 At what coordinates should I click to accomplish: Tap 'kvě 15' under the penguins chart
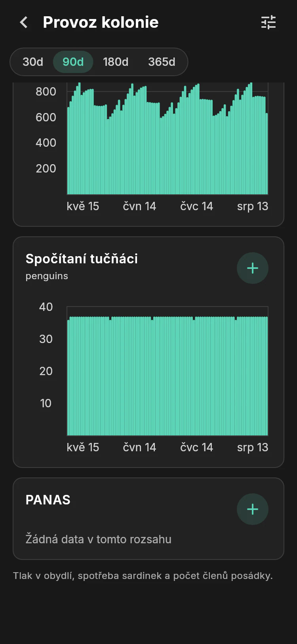click(x=83, y=447)
